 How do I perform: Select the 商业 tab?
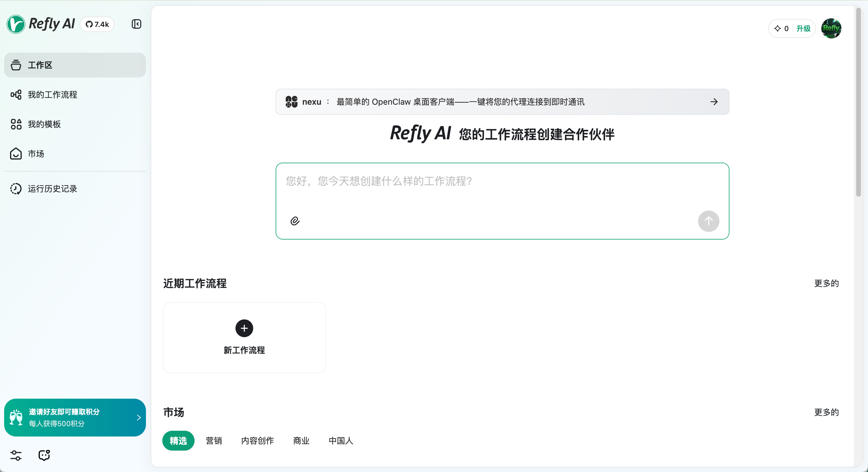[x=301, y=441]
